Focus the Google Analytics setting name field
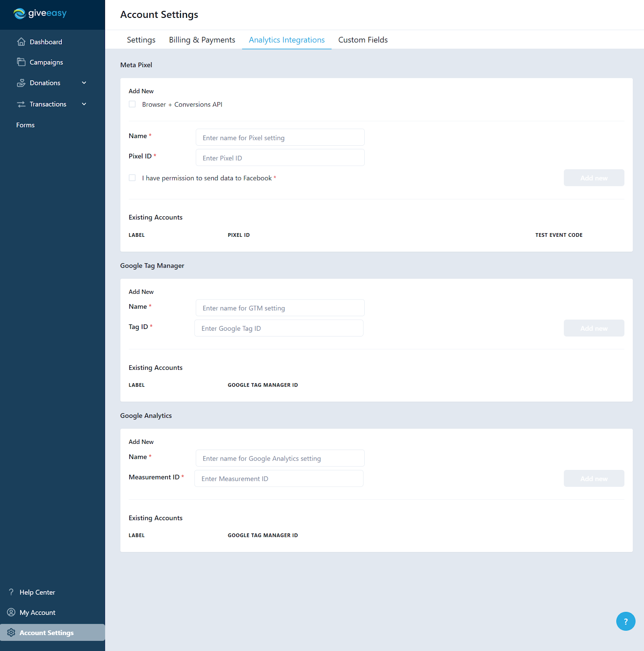The width and height of the screenshot is (644, 651). point(280,458)
